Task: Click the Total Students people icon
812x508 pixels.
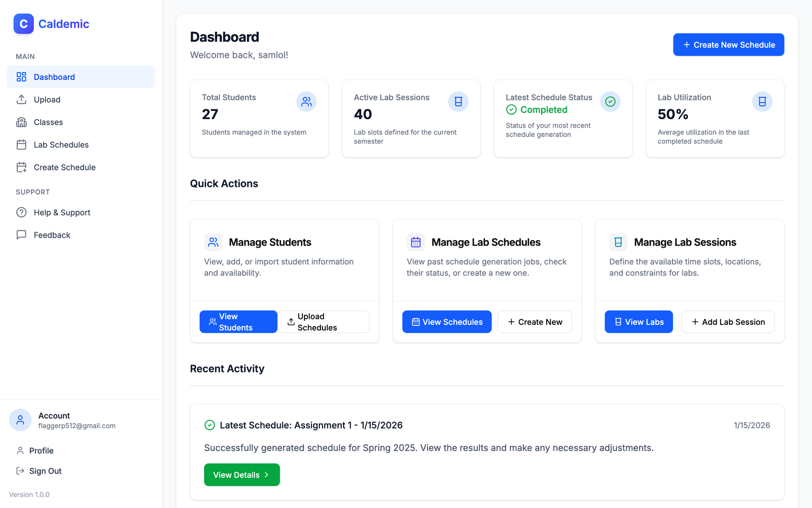Action: click(x=307, y=102)
